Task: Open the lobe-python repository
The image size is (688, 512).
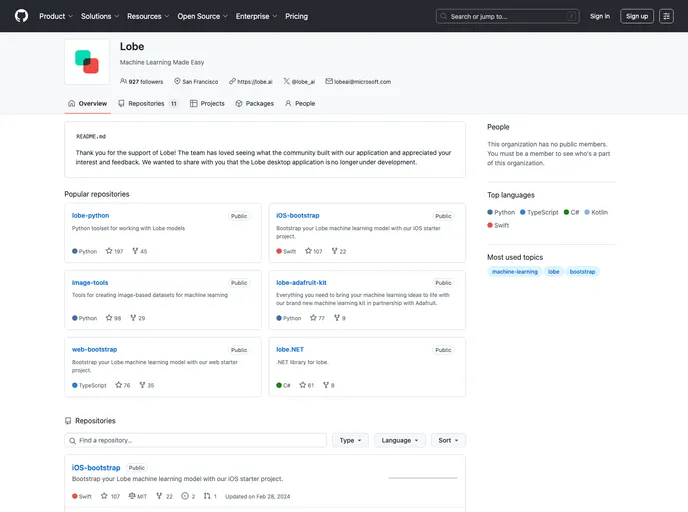Action: (x=90, y=215)
